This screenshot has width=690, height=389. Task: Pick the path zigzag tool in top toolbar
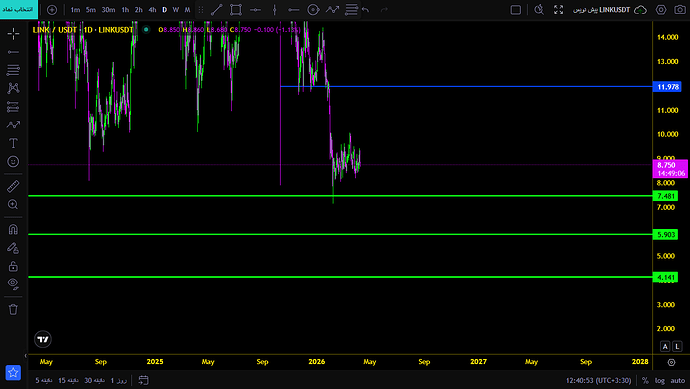point(332,10)
